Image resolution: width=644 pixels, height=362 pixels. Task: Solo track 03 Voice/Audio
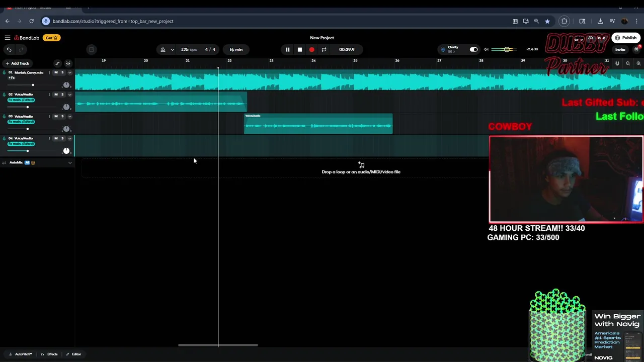[x=62, y=116]
